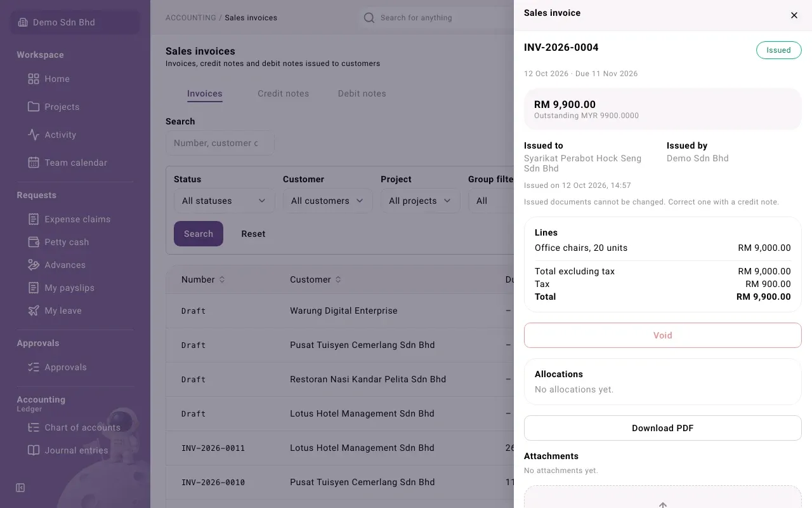Click the Issued status badge
The width and height of the screenshot is (812, 508).
point(778,50)
